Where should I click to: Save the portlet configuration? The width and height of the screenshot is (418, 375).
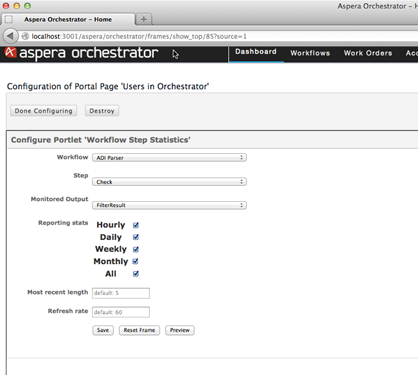(103, 330)
